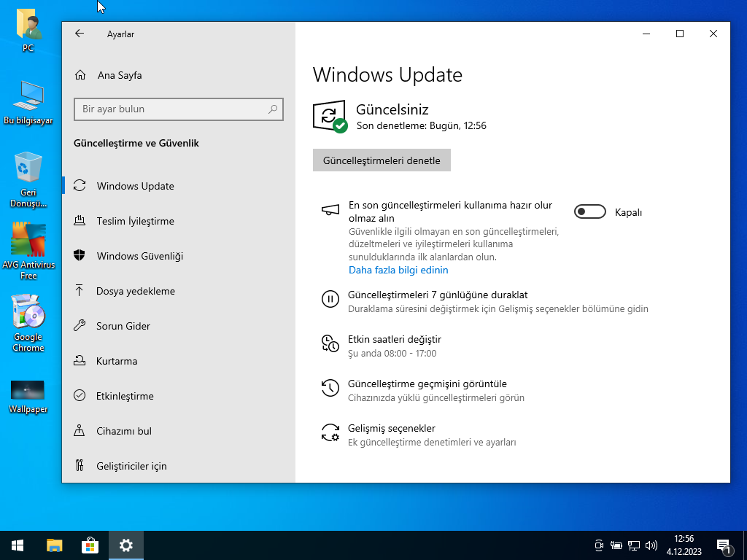Open Gelişmiş seçenekler text link
Screen dimensions: 747x560
392,428
